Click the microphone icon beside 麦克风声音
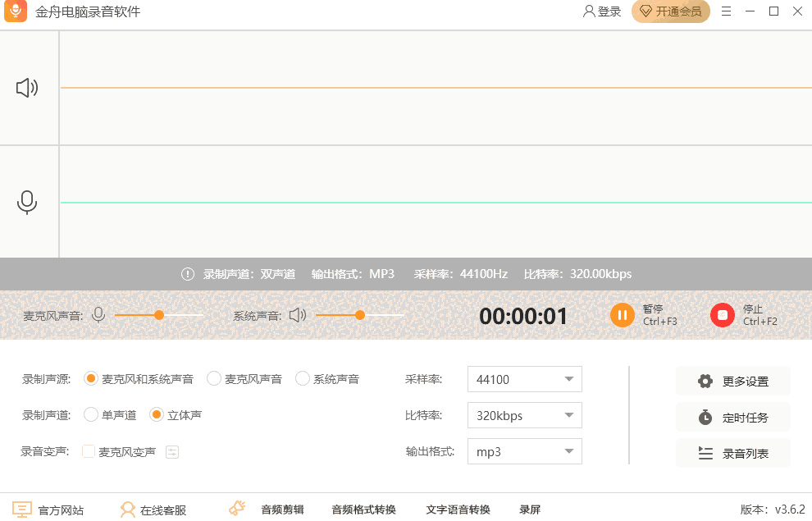 pyautogui.click(x=98, y=315)
